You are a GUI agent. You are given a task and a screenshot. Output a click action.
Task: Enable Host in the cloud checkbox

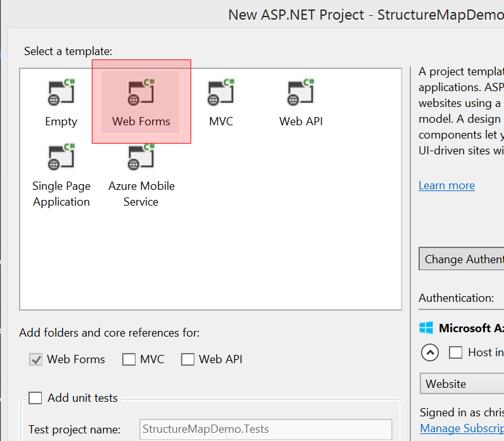pyautogui.click(x=456, y=352)
